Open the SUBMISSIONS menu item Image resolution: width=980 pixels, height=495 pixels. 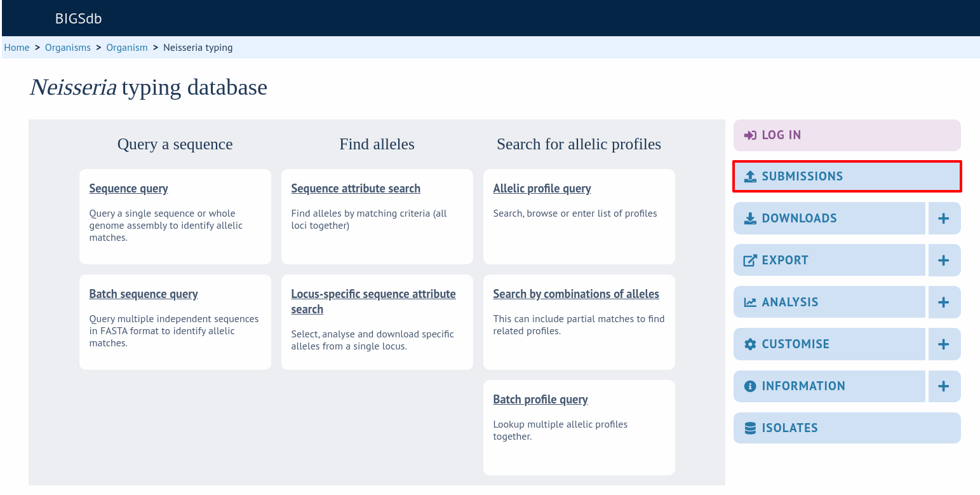[847, 177]
